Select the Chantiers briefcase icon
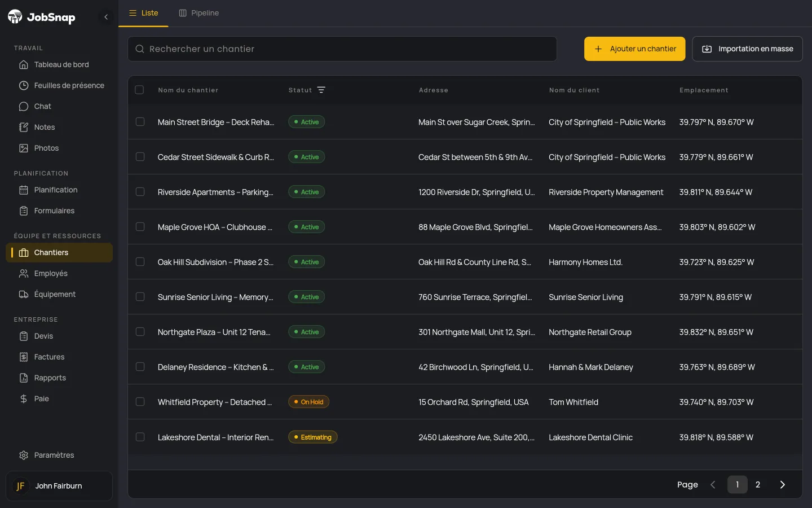This screenshot has width=812, height=508. 24,252
